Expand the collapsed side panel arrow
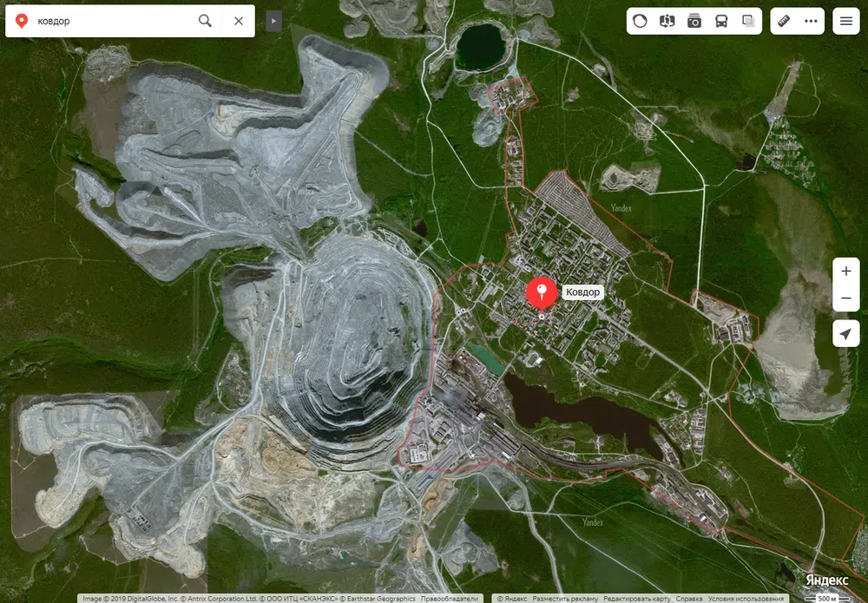The height and width of the screenshot is (603, 868). coord(273,21)
